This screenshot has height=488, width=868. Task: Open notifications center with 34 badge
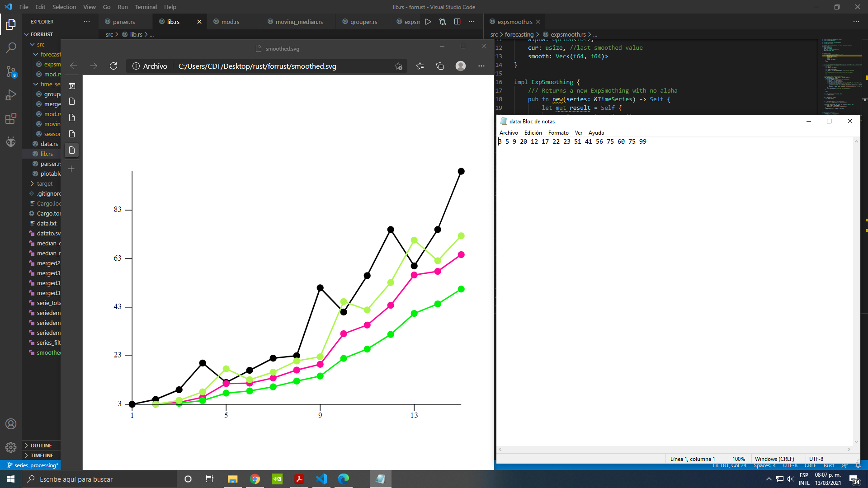(854, 479)
